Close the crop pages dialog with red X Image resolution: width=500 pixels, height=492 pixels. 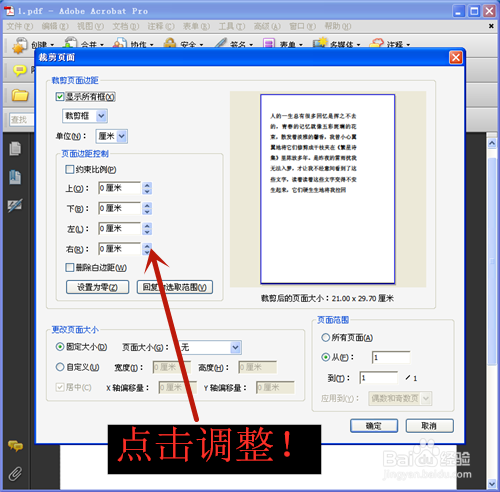coord(456,57)
